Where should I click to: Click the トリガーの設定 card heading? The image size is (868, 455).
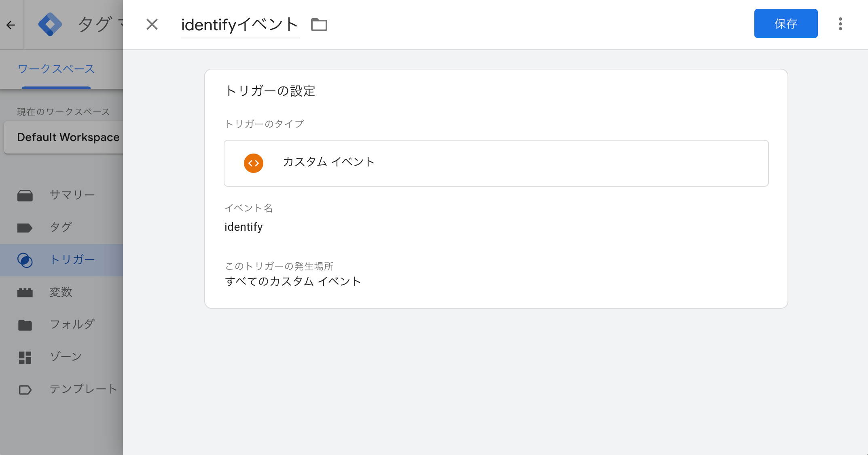pyautogui.click(x=270, y=91)
